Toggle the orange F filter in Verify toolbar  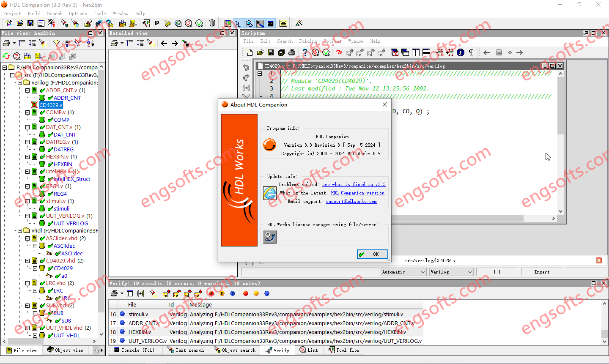tap(222, 293)
